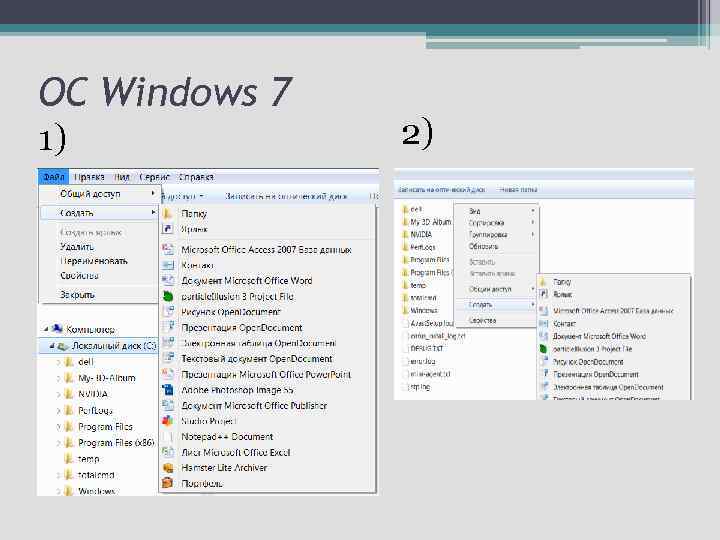720x540 pixels.
Task: Click Excel sheet icon in left submenu
Action: coord(168,452)
